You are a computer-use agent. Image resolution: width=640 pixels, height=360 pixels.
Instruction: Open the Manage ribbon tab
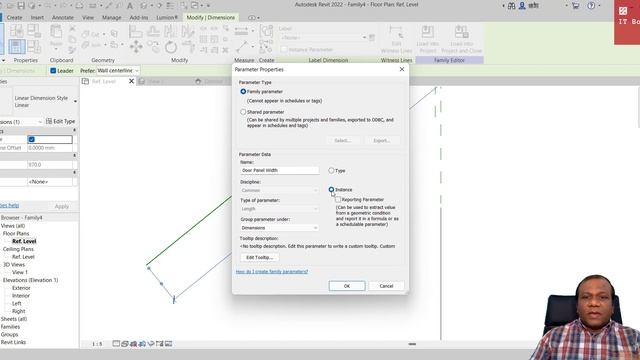[111, 18]
